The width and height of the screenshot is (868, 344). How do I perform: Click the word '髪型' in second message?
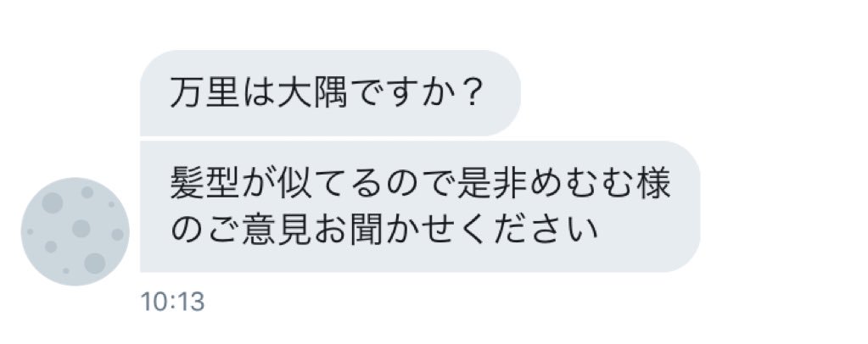pos(204,184)
